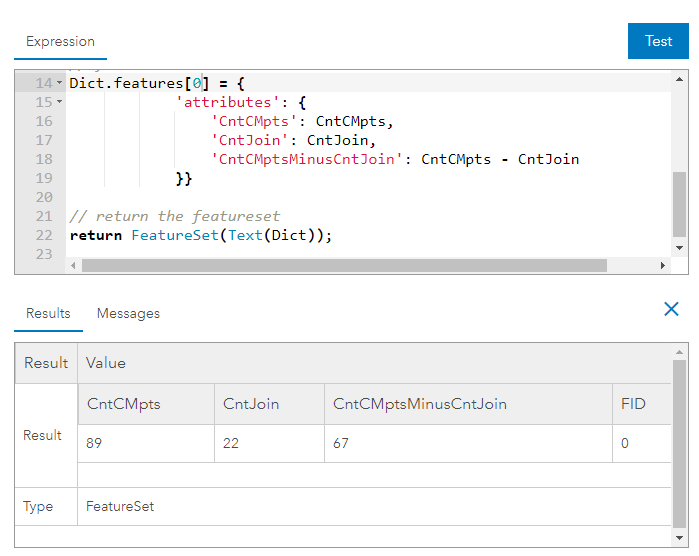Switch to the Expression tab
The width and height of the screenshot is (699, 556).
click(60, 42)
